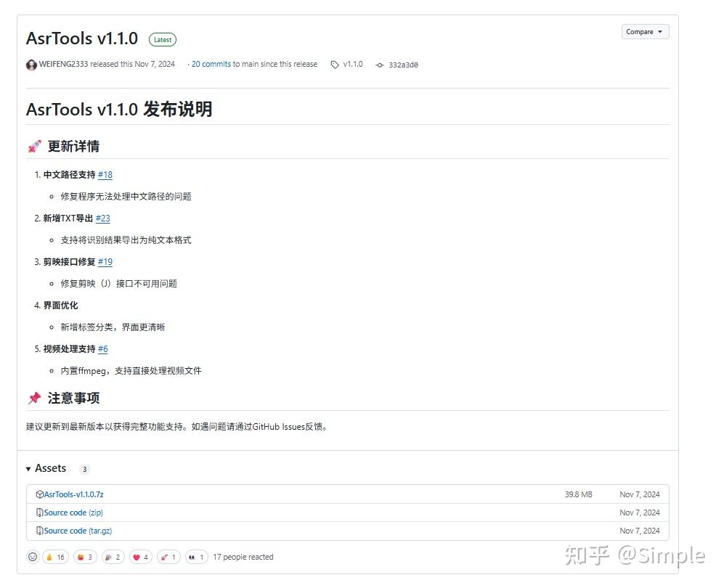Click the rocket reaction icon
Screen dimensions: 724x588
(x=168, y=557)
